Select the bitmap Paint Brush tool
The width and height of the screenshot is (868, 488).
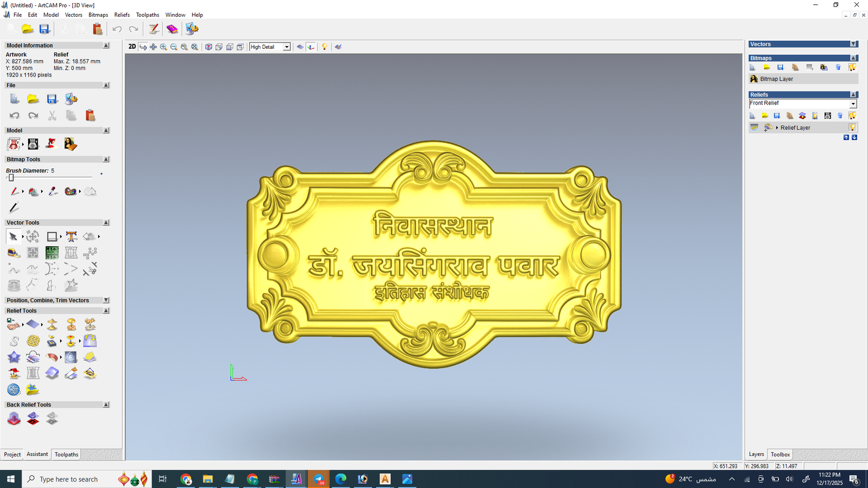14,191
